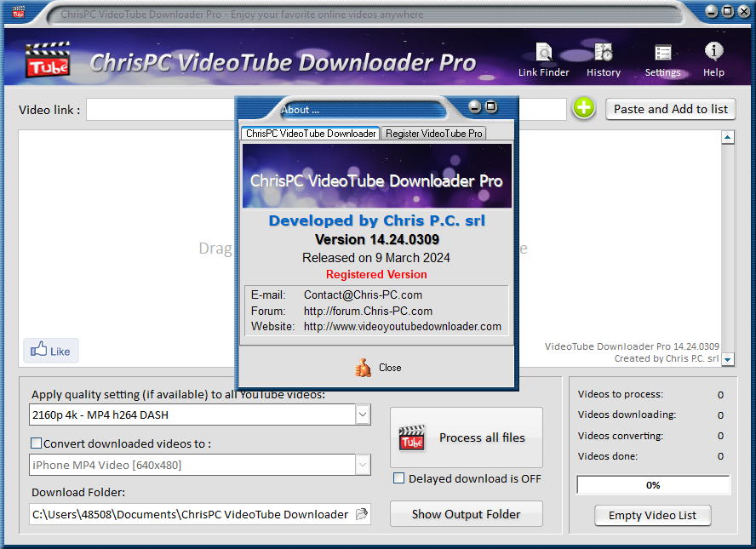Close the main application window
The image size is (756, 549).
click(744, 11)
